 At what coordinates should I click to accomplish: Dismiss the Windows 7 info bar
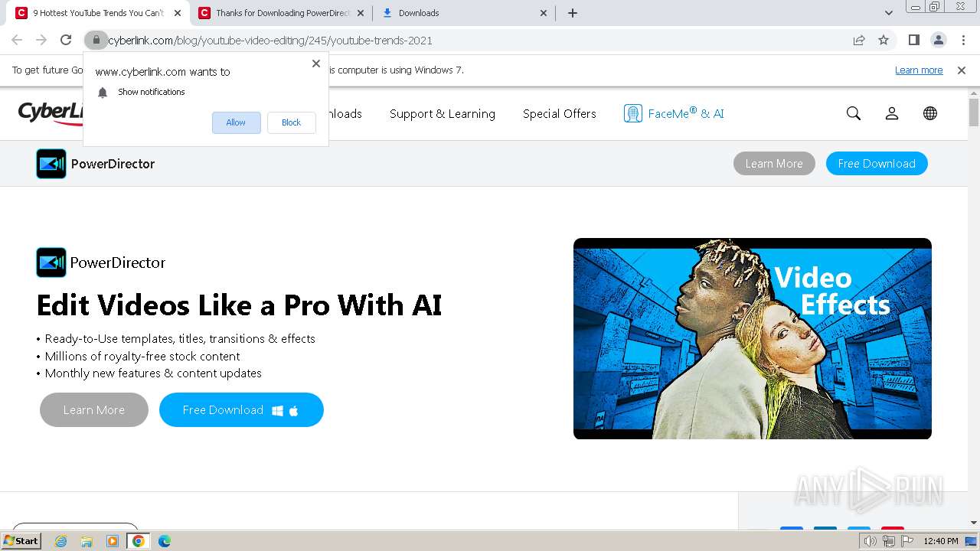pos(962,70)
